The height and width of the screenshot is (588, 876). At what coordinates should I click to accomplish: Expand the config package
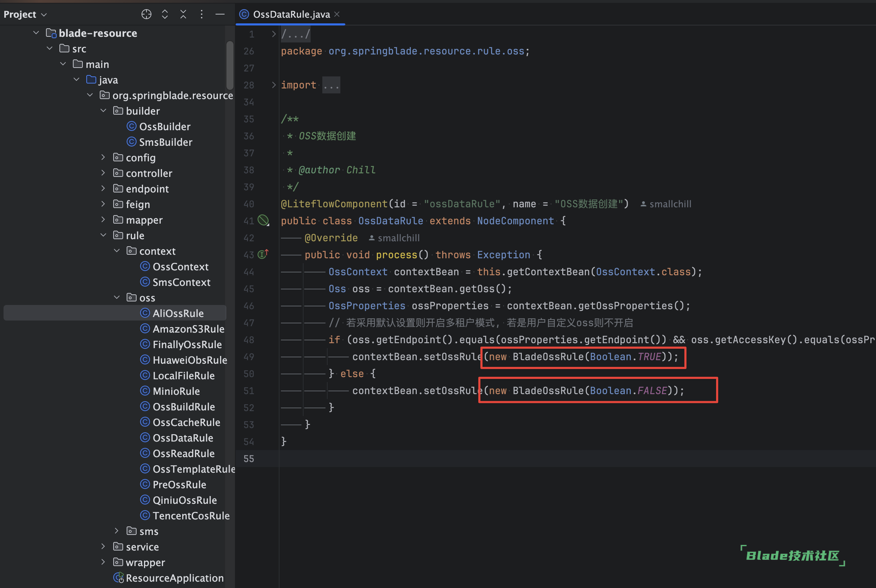pos(104,157)
